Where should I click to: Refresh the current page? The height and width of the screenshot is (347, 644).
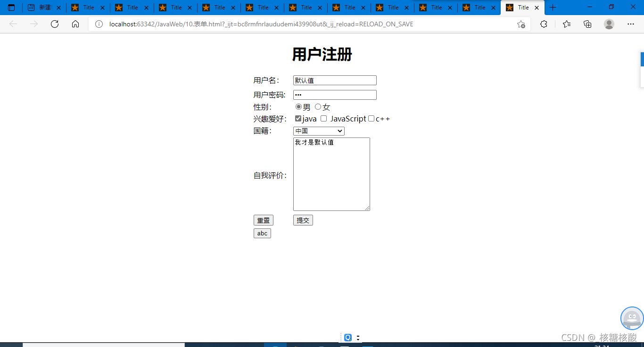55,24
